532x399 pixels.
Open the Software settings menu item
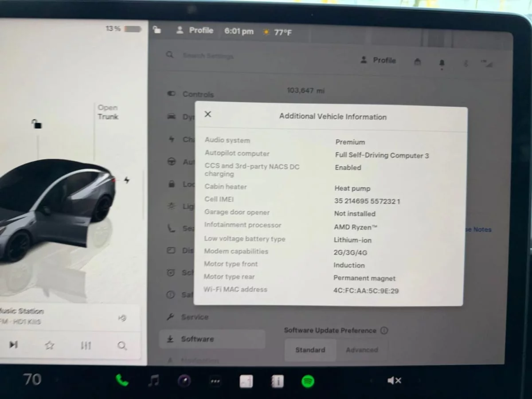coord(197,339)
